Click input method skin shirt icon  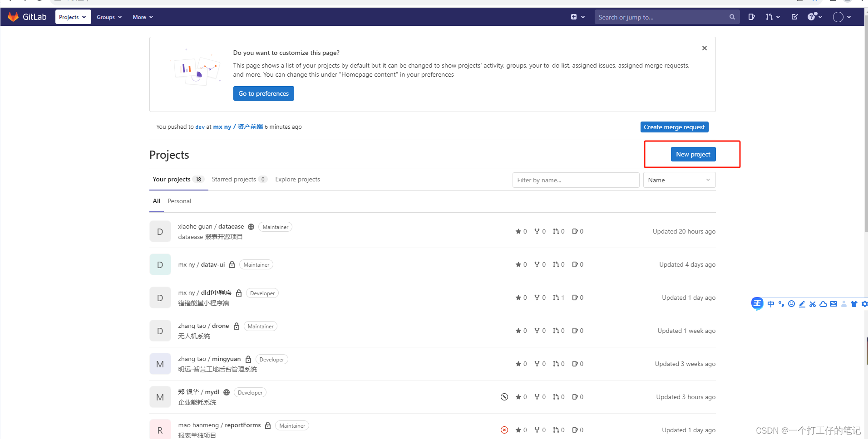click(x=854, y=304)
